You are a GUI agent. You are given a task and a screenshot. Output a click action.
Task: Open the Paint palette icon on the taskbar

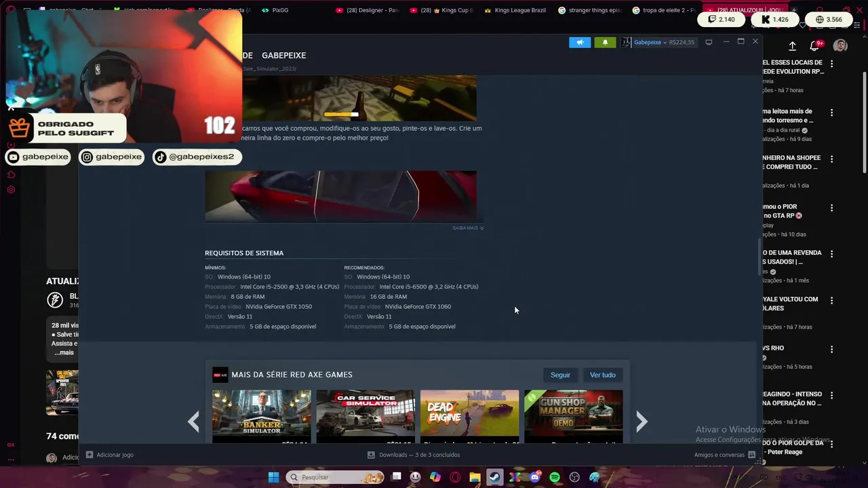(x=595, y=477)
